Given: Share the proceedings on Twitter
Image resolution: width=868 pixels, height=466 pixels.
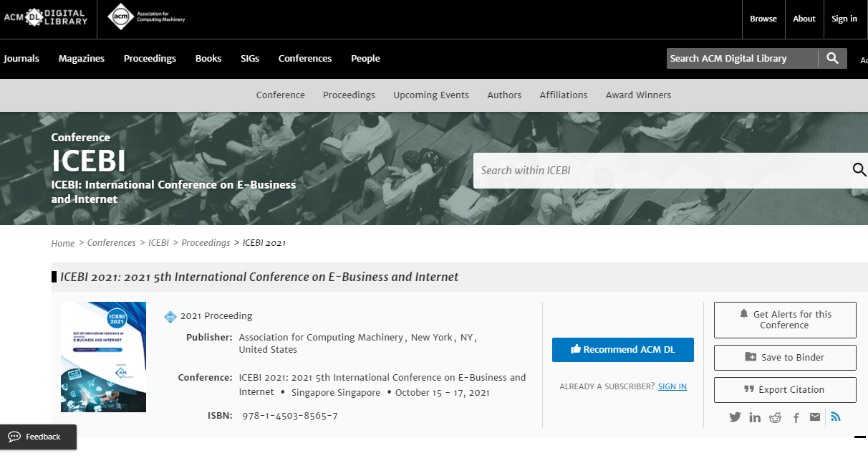Looking at the screenshot, I should (735, 417).
